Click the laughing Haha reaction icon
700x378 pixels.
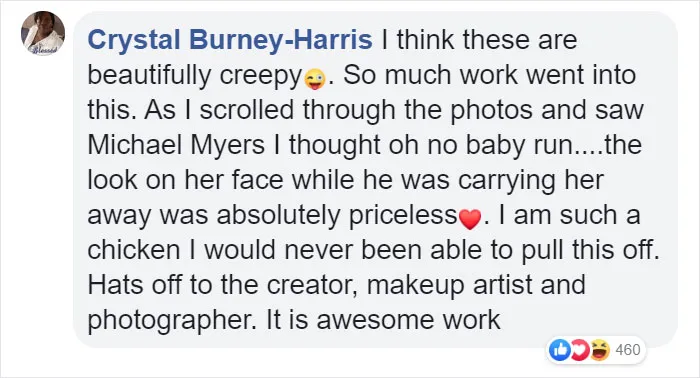pyautogui.click(x=600, y=350)
